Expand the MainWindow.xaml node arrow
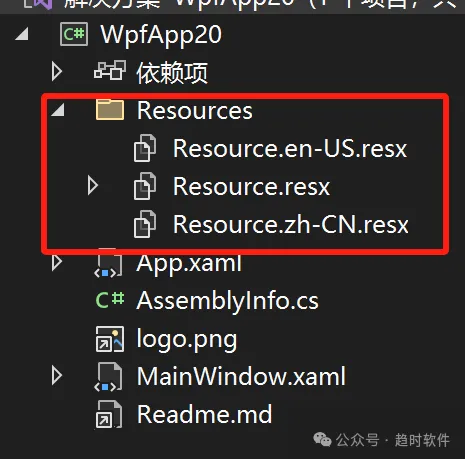465x459 pixels. 57,376
